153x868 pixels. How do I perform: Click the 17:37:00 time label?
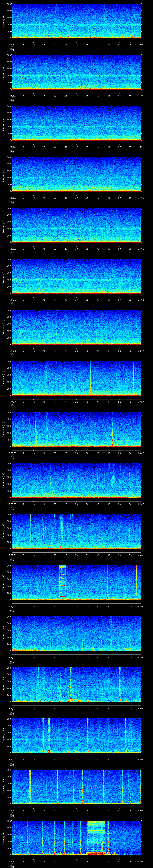[x=12, y=453]
